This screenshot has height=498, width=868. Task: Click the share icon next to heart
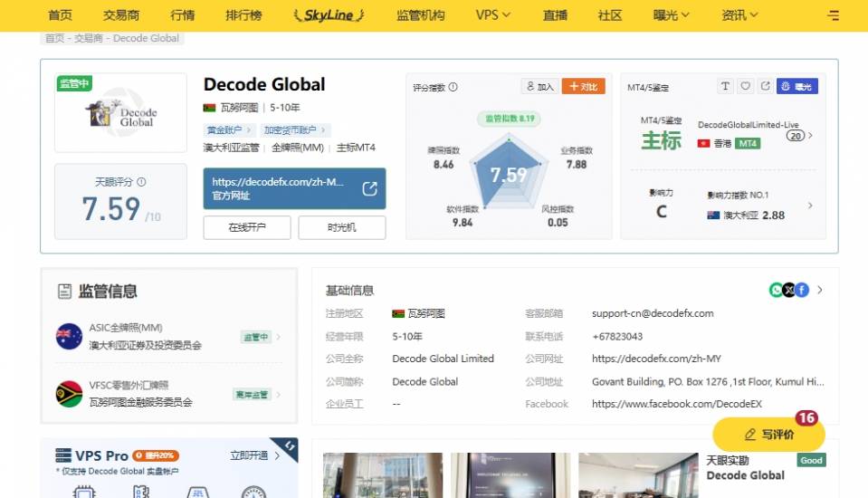pos(766,86)
